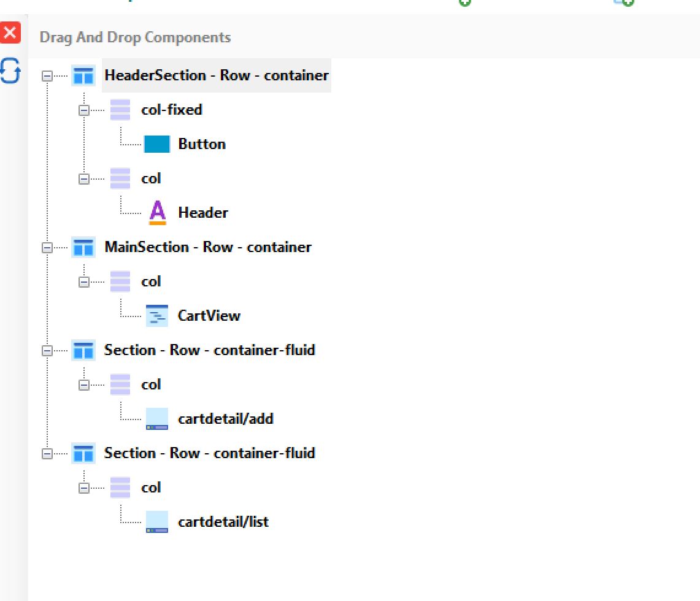Click the blue Button component icon
Screen dimensions: 700x601
pos(157,145)
